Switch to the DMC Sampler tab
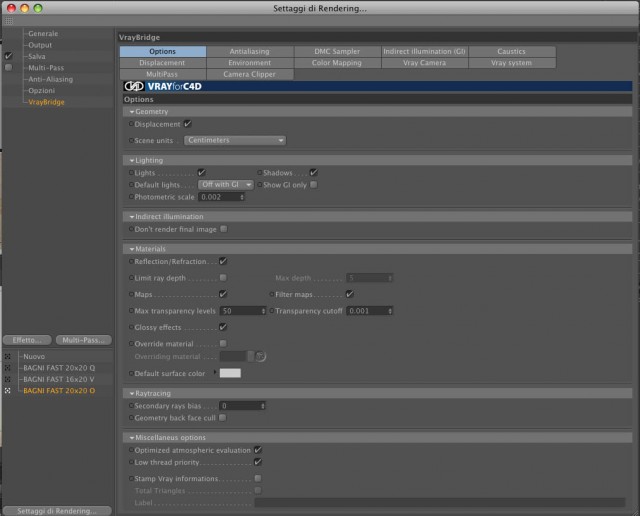The image size is (640, 516). tap(337, 51)
